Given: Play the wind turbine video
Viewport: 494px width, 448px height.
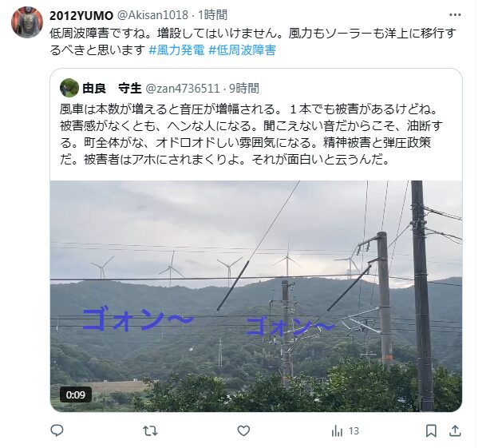Looking at the screenshot, I should (x=256, y=296).
